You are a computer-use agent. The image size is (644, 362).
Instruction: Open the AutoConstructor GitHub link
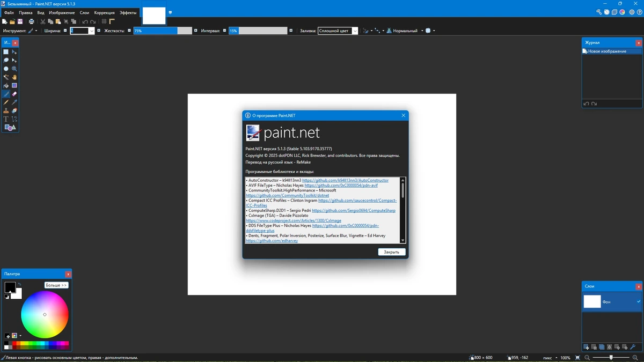click(345, 180)
